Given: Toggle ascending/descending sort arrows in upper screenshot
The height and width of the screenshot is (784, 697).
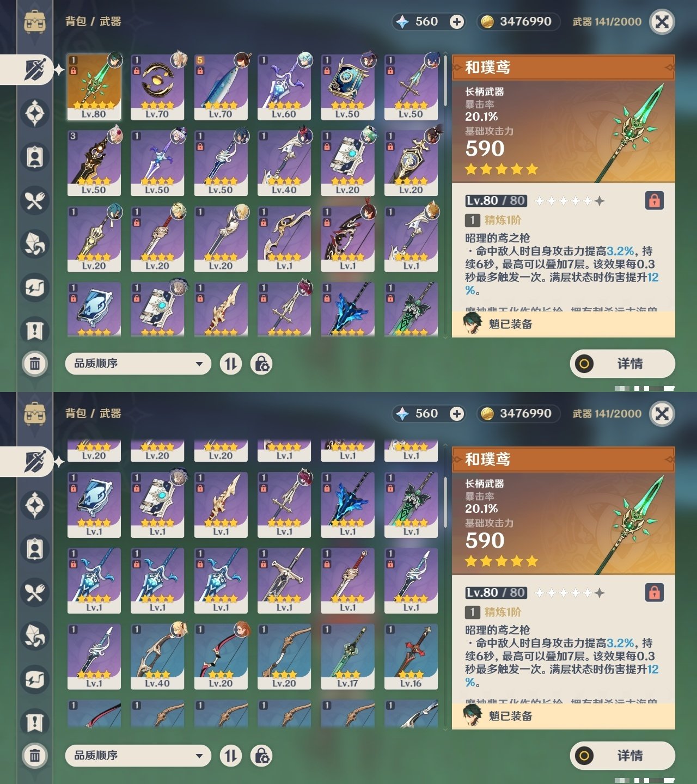Looking at the screenshot, I should pyautogui.click(x=231, y=364).
